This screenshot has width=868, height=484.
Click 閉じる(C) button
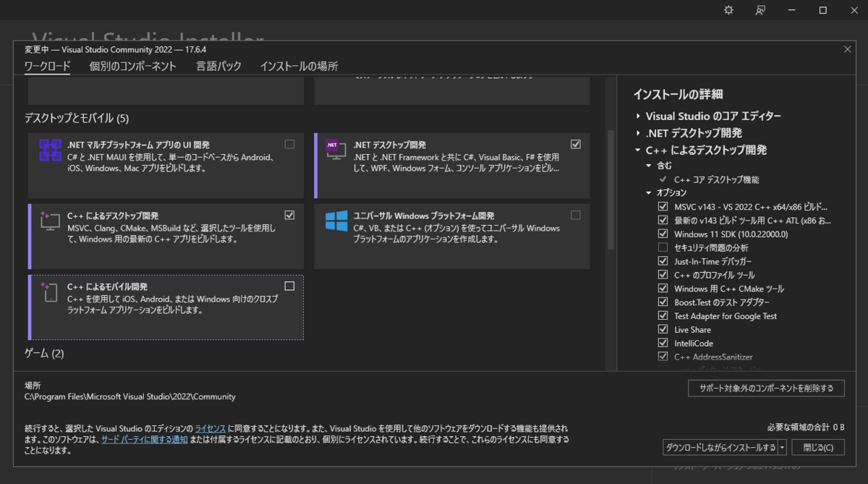click(x=818, y=448)
